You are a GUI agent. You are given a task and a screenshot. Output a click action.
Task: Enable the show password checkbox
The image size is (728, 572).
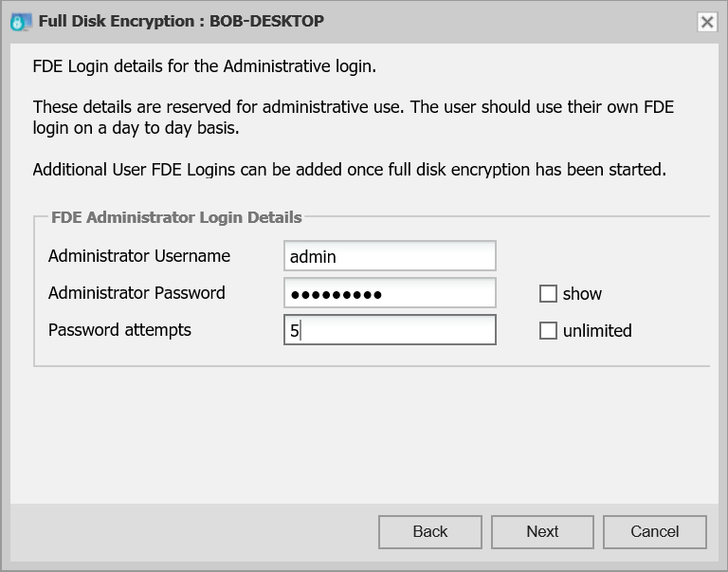click(x=548, y=294)
